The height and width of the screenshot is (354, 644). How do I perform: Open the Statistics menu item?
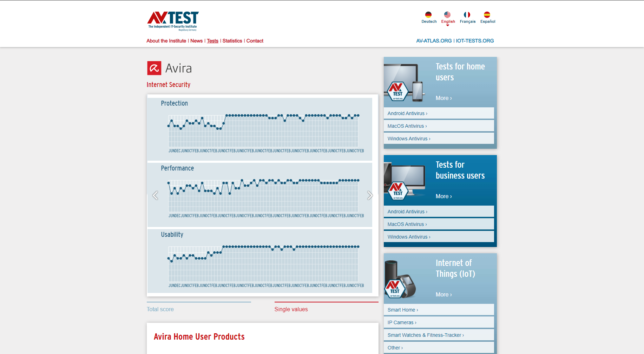pyautogui.click(x=232, y=41)
